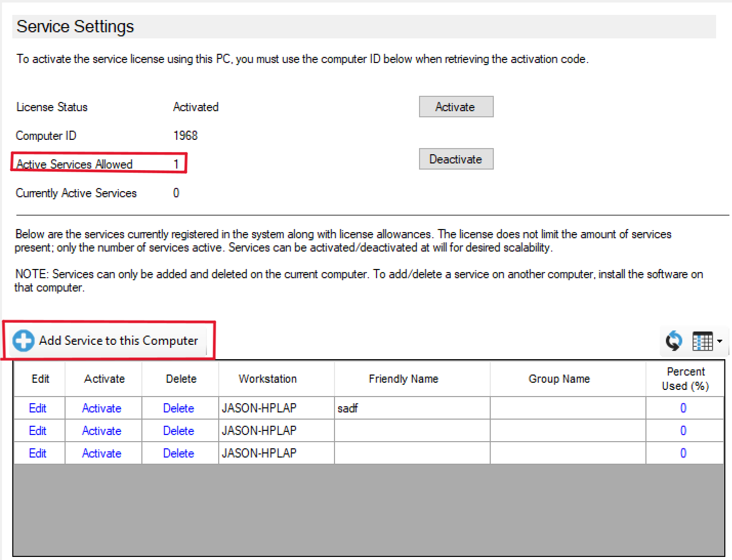Click the Computer ID label
Viewport: 732px width, 560px height.
(46, 136)
